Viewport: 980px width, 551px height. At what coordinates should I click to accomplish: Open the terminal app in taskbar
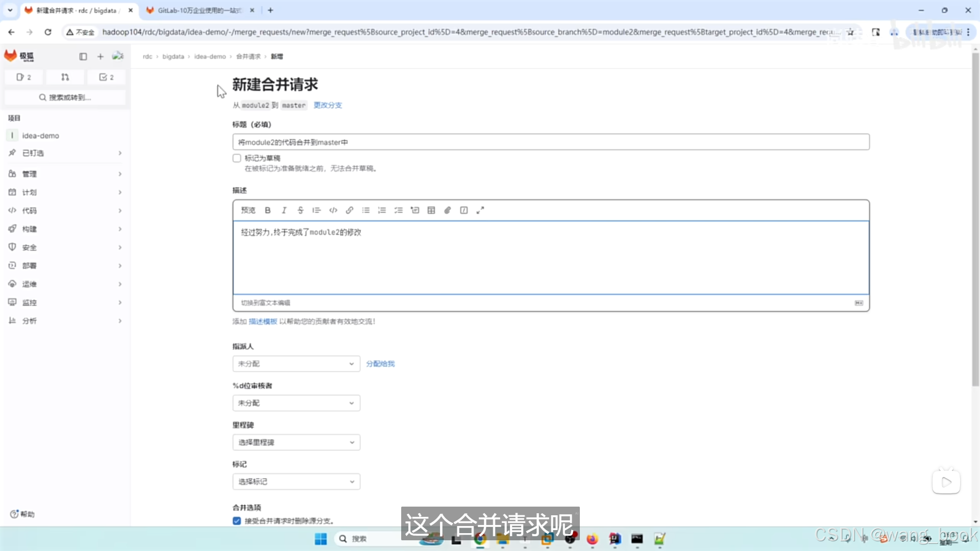click(x=636, y=539)
